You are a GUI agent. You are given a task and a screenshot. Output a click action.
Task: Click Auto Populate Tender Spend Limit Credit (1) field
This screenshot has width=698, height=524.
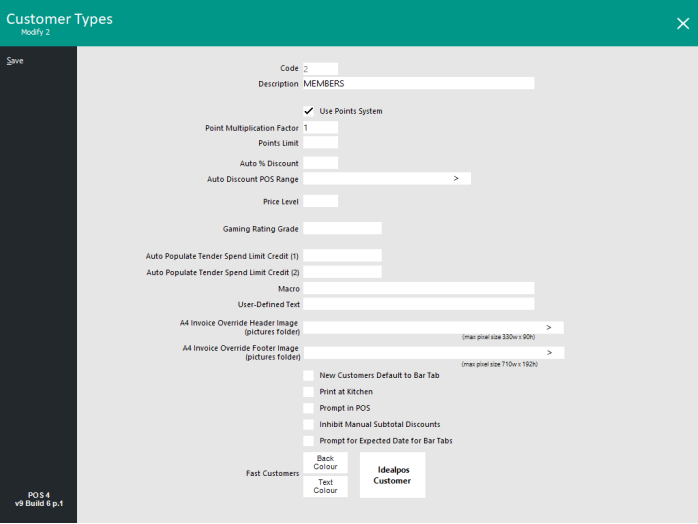[342, 256]
